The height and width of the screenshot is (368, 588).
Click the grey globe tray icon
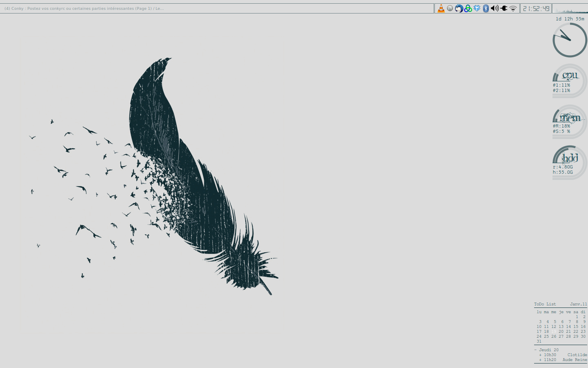[x=450, y=8]
